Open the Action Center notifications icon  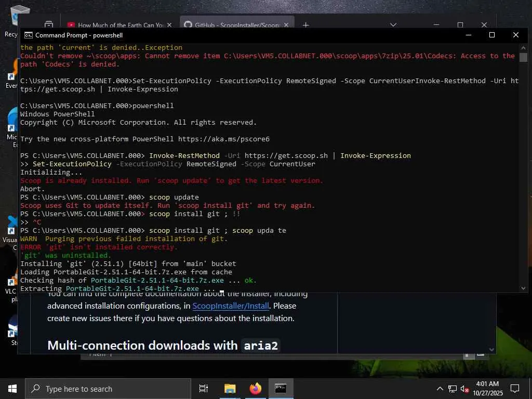(515, 389)
